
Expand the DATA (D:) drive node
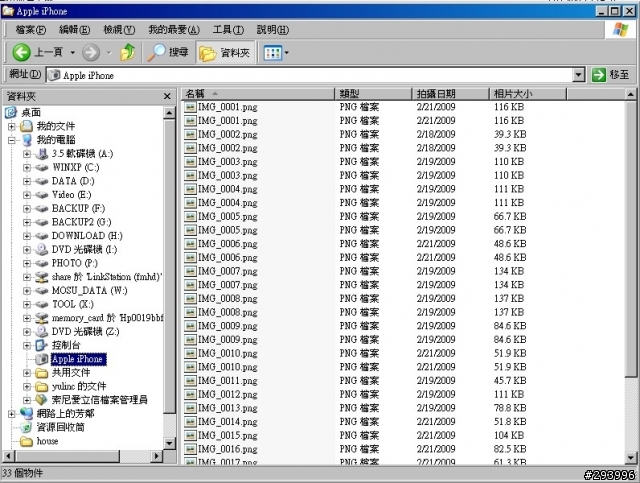pyautogui.click(x=27, y=181)
